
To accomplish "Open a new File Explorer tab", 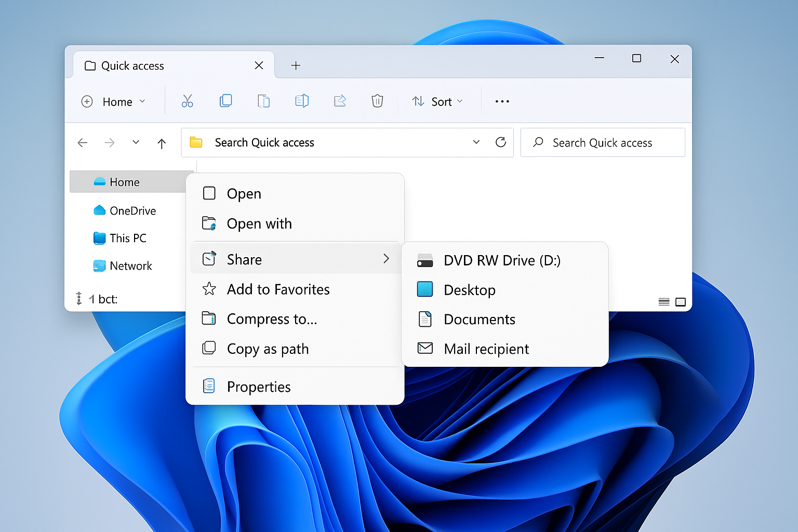I will (x=296, y=65).
